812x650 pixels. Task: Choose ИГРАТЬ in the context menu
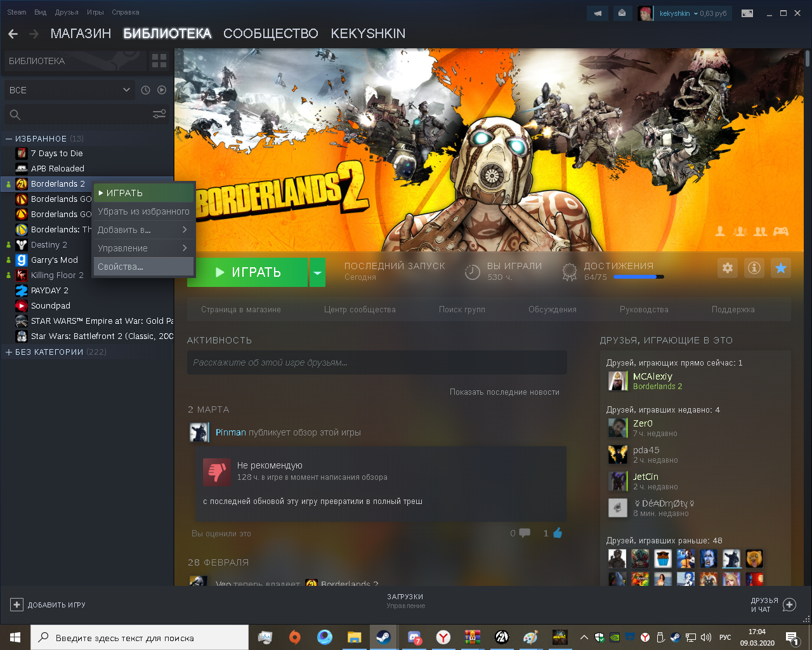point(143,193)
